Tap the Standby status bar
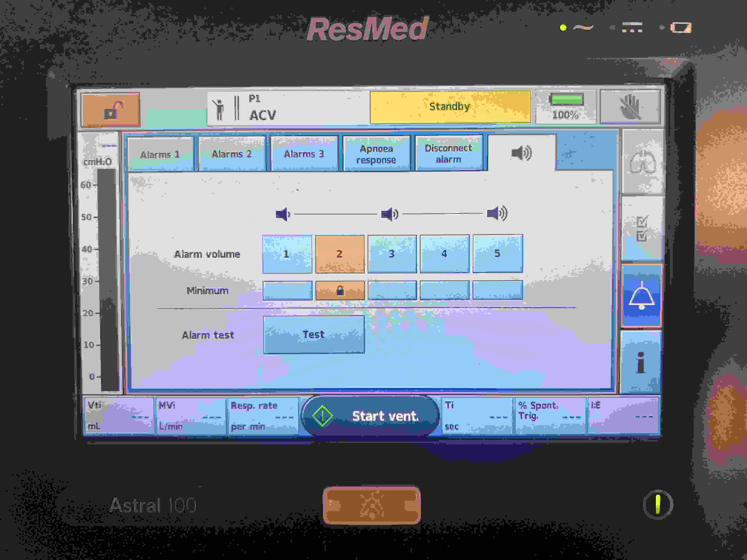 point(450,107)
